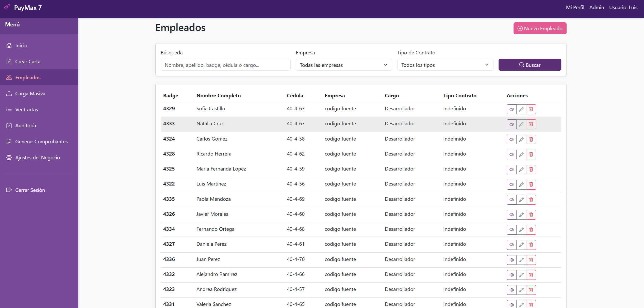The height and width of the screenshot is (308, 644).
Task: Remove Paola Mendoza via trash icon
Action: [531, 200]
